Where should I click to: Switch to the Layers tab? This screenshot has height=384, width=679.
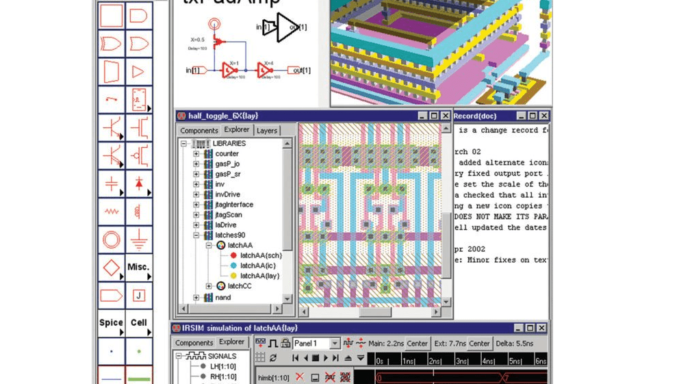pyautogui.click(x=266, y=130)
